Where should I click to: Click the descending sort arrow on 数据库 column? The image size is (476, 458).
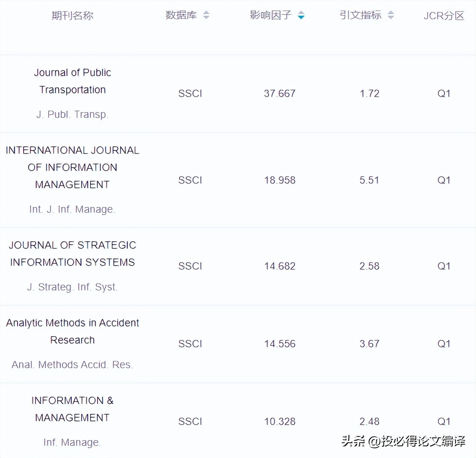click(x=206, y=18)
